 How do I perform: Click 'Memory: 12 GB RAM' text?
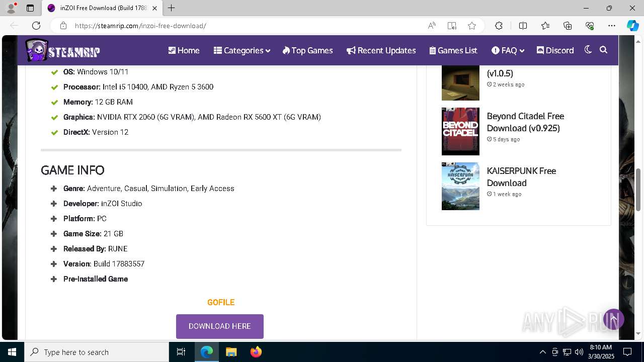point(98,102)
